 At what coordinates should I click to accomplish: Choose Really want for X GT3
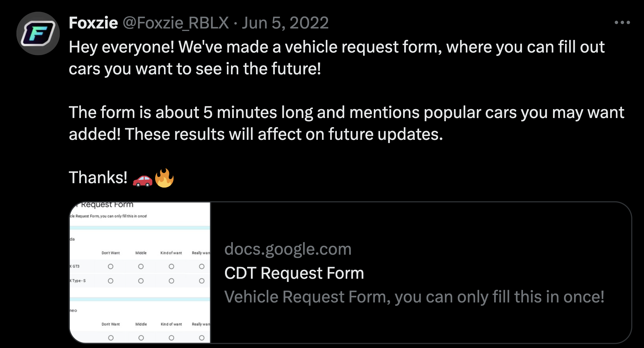[202, 266]
